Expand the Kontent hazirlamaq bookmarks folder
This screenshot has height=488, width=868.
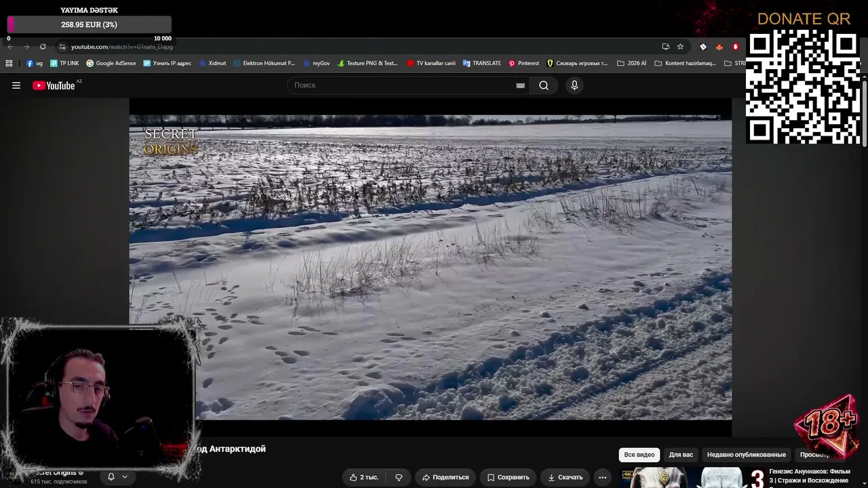[685, 63]
